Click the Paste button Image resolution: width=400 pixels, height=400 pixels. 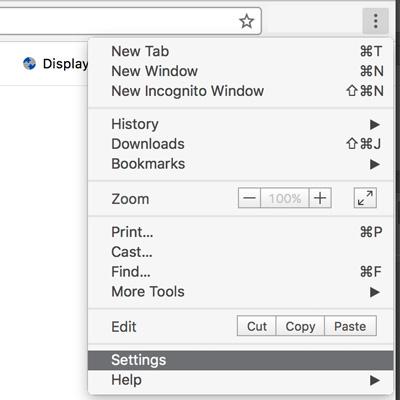[x=350, y=326]
